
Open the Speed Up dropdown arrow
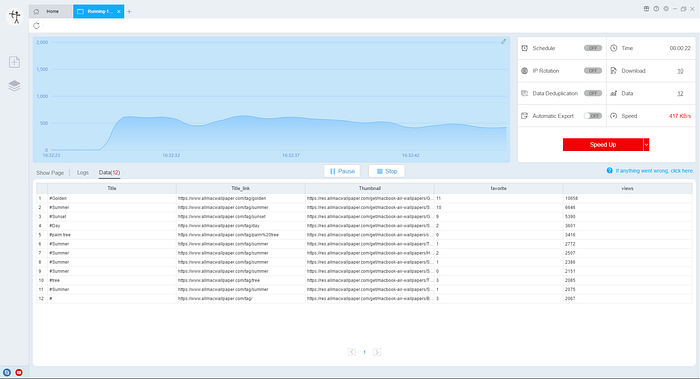pos(646,145)
